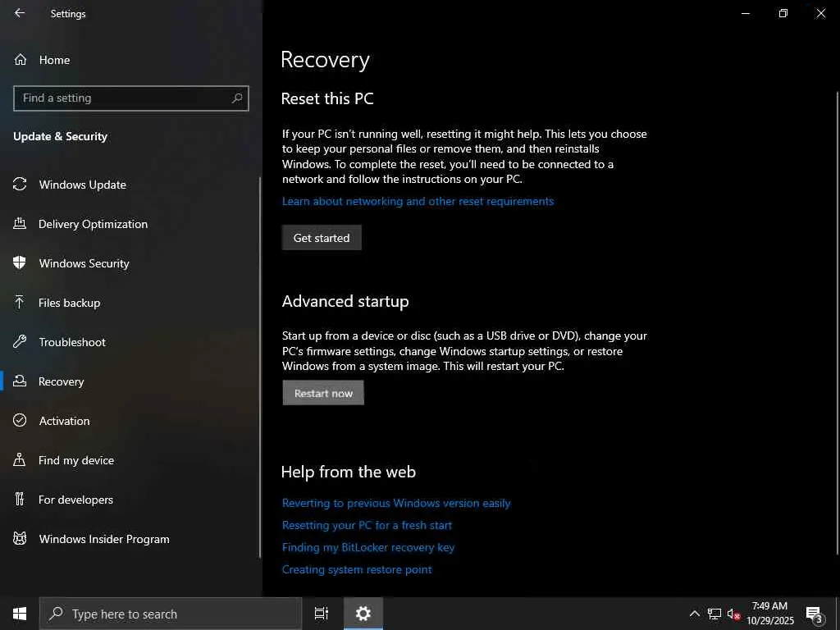Select Delivery Optimization in the sidebar
Image resolution: width=840 pixels, height=630 pixels.
(94, 224)
